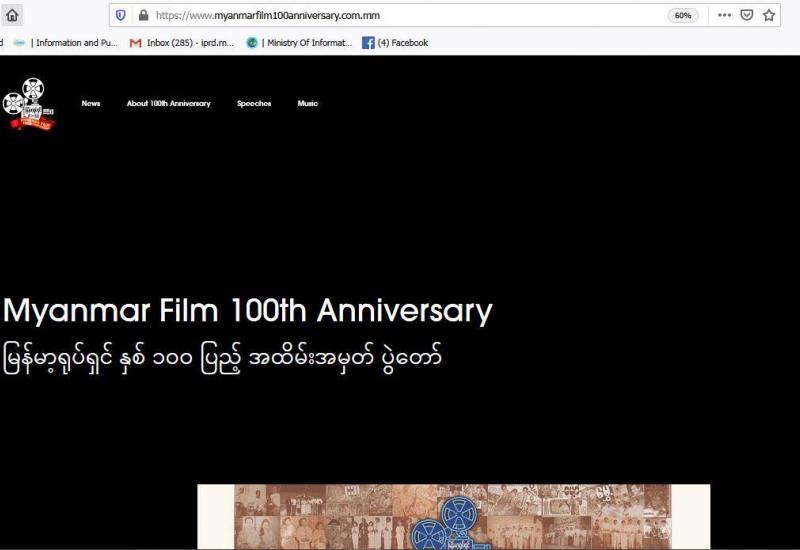Open the sepia film collage banner image
This screenshot has height=550, width=800.
[x=454, y=516]
